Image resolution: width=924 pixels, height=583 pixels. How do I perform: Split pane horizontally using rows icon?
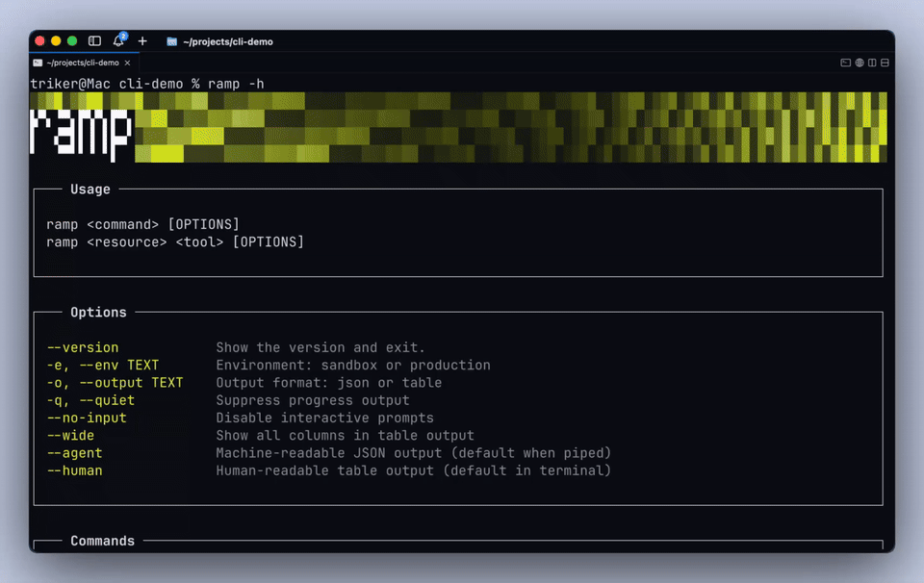pos(885,63)
